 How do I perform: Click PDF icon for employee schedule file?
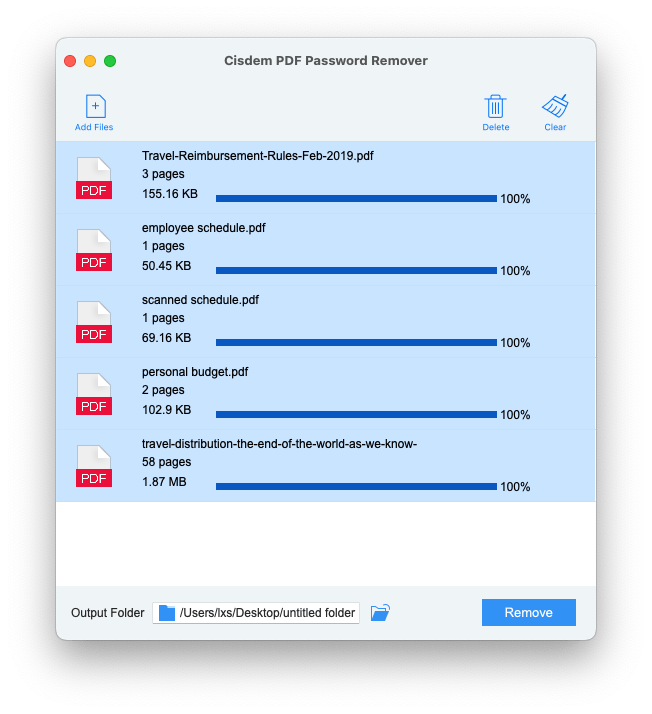tap(94, 250)
